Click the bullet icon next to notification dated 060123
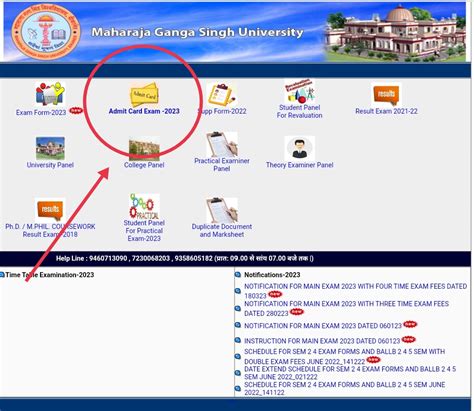Image resolution: width=474 pixels, height=411 pixels. click(237, 325)
